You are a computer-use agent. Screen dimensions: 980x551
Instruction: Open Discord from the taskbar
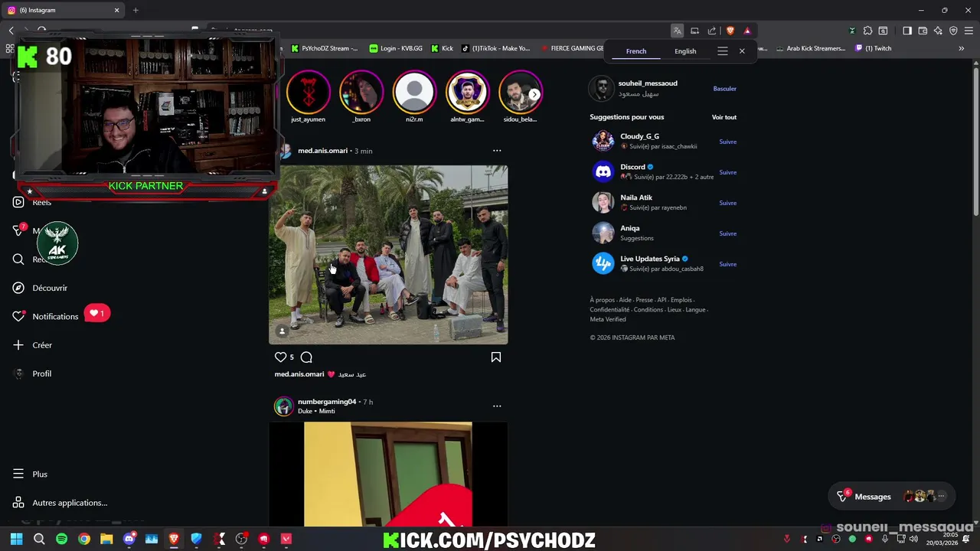[129, 539]
